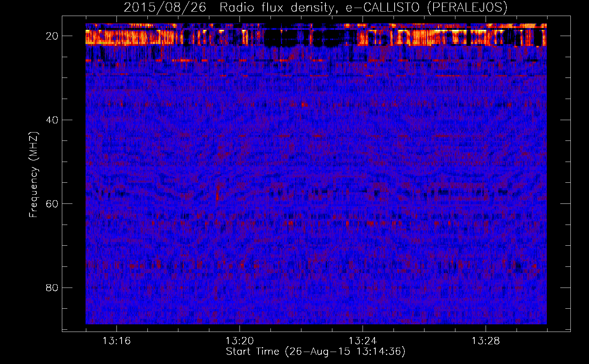Click the 'Frequency (MHZ)' axis label
The width and height of the screenshot is (589, 364).
coord(33,175)
